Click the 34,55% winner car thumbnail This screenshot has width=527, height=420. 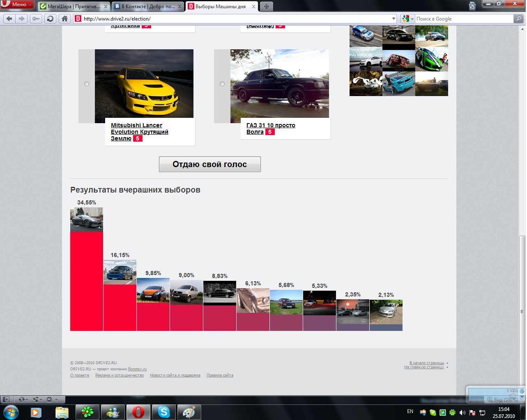(x=87, y=220)
